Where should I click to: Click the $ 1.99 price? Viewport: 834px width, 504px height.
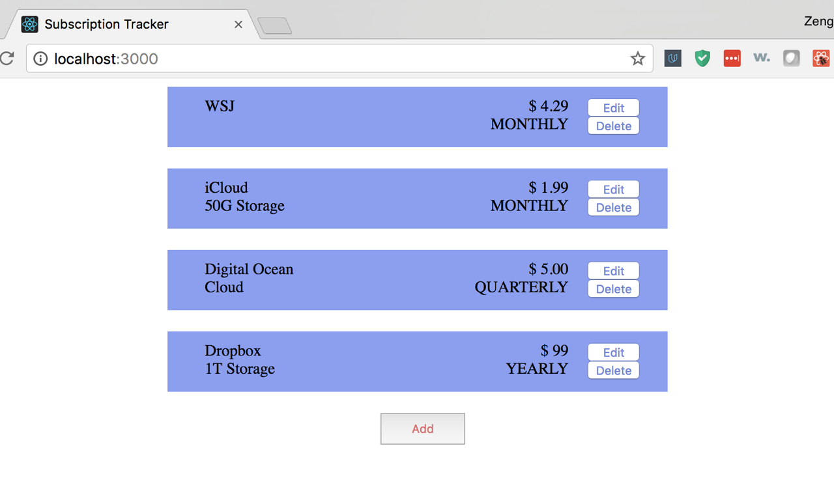tap(549, 188)
